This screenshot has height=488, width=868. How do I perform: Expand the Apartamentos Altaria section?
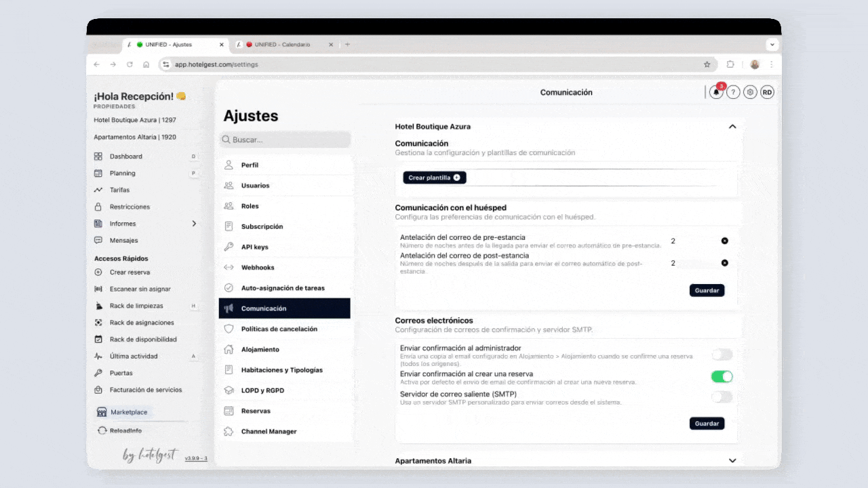click(x=732, y=461)
